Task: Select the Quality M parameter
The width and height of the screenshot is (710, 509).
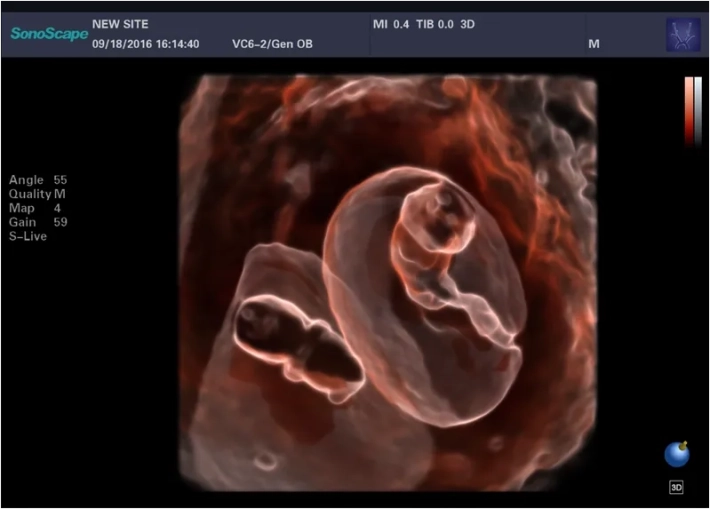Action: point(38,194)
